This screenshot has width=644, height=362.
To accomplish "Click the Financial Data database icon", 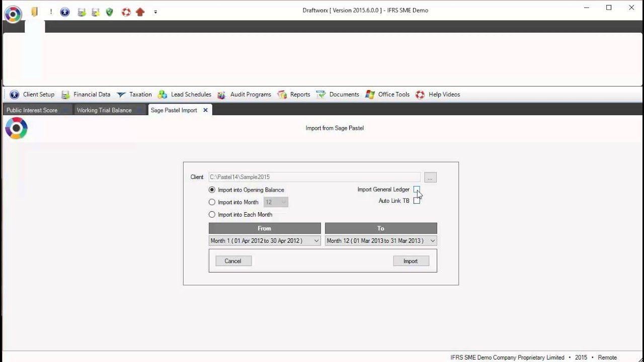I will point(65,95).
